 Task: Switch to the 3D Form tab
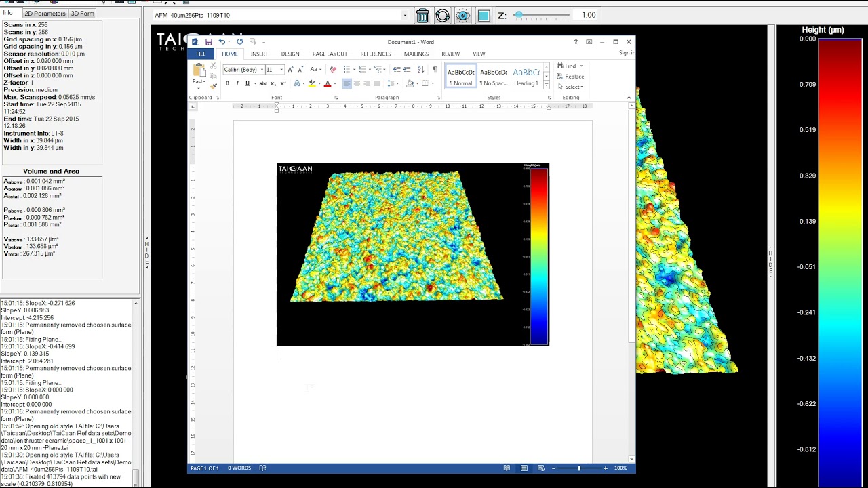click(83, 14)
